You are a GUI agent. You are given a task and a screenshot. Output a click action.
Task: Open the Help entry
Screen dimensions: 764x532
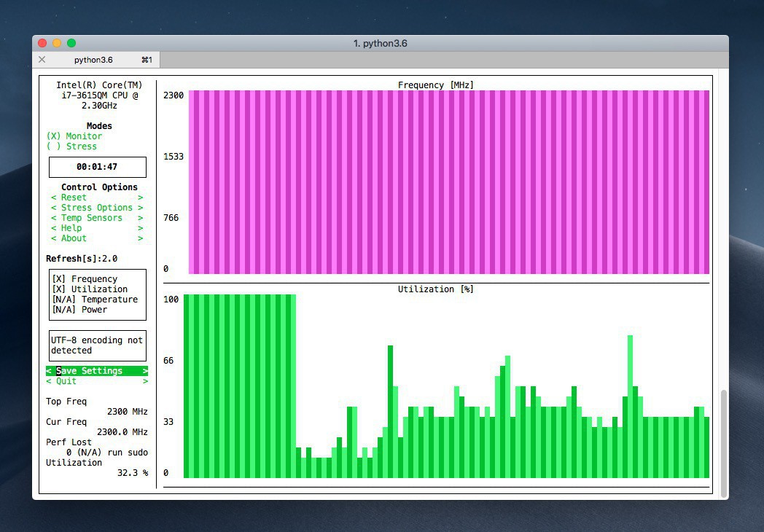tap(97, 228)
